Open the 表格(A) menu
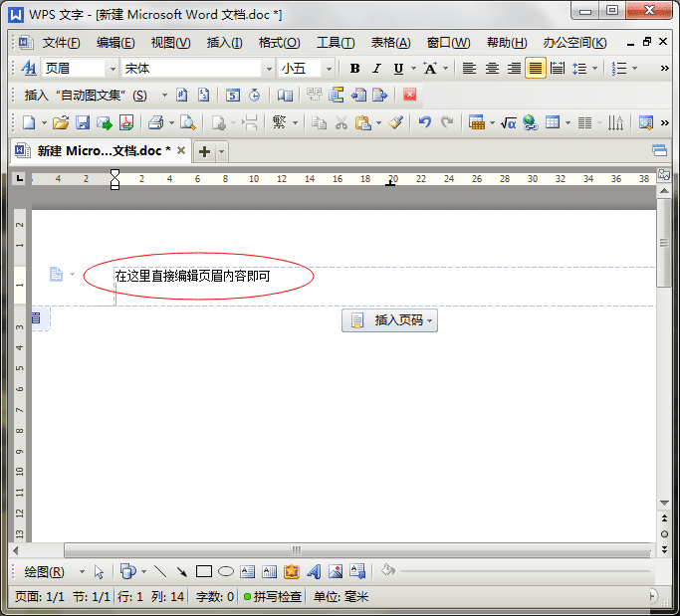This screenshot has width=680, height=616. coord(390,43)
